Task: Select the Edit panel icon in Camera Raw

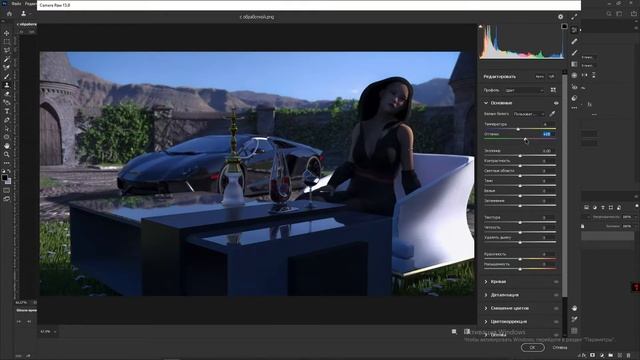Action: pyautogui.click(x=574, y=29)
